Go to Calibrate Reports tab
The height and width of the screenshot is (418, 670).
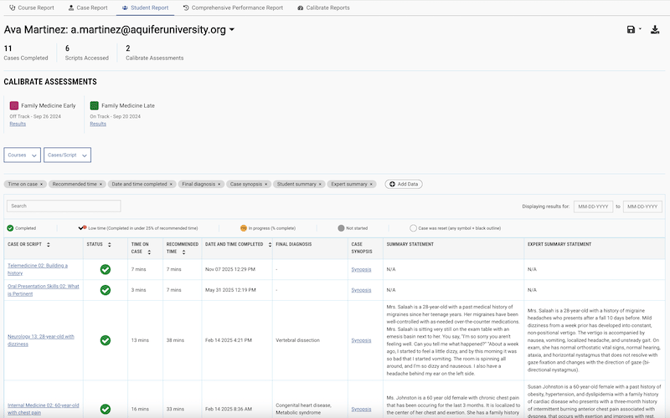pos(323,8)
